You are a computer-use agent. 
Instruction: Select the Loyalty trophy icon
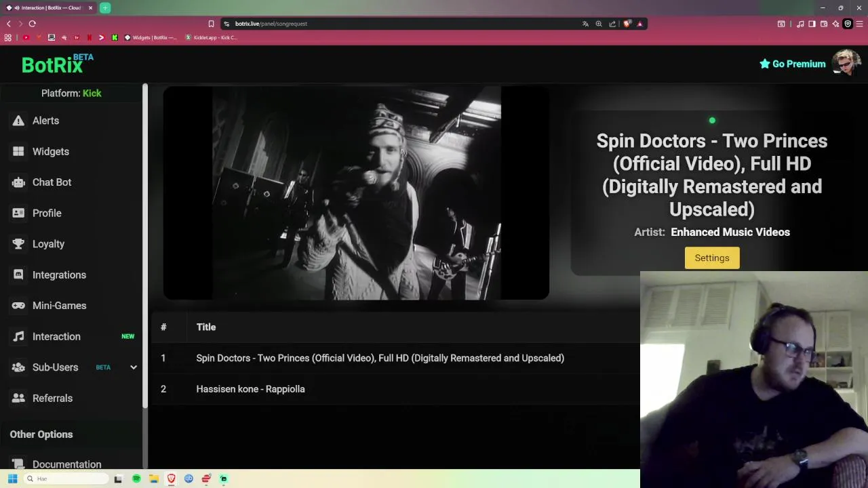[18, 244]
